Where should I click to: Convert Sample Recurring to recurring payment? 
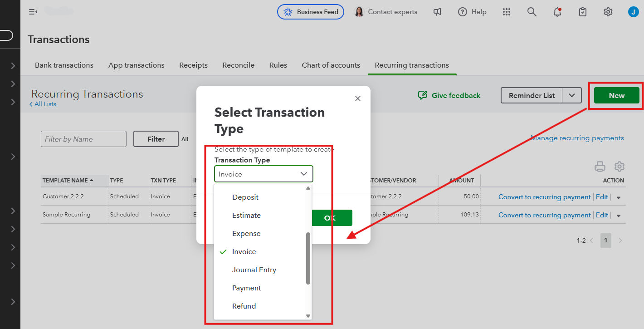(545, 215)
